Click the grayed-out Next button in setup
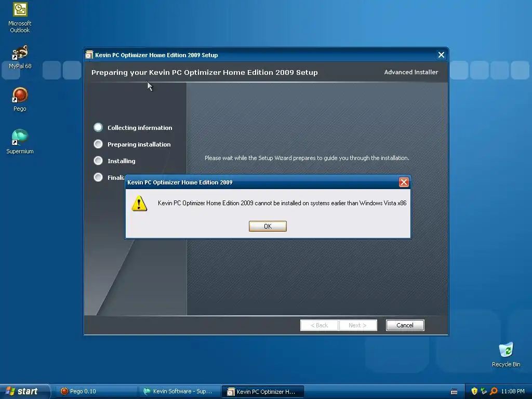 [x=357, y=325]
